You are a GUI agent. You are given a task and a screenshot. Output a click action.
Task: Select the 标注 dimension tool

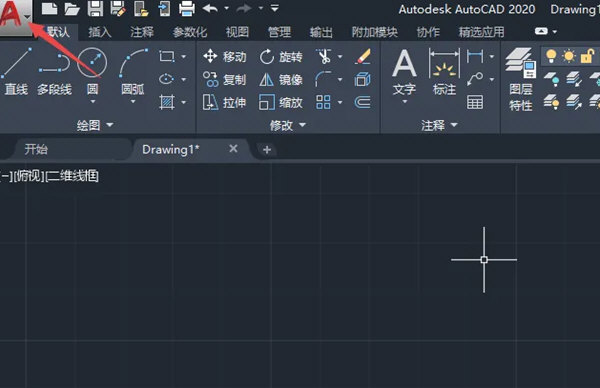pos(444,72)
